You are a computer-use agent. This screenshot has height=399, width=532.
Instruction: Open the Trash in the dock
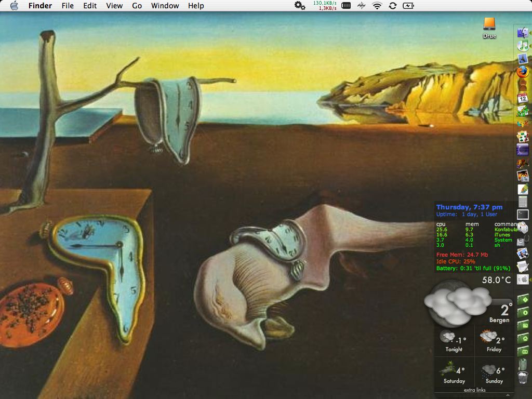[523, 377]
